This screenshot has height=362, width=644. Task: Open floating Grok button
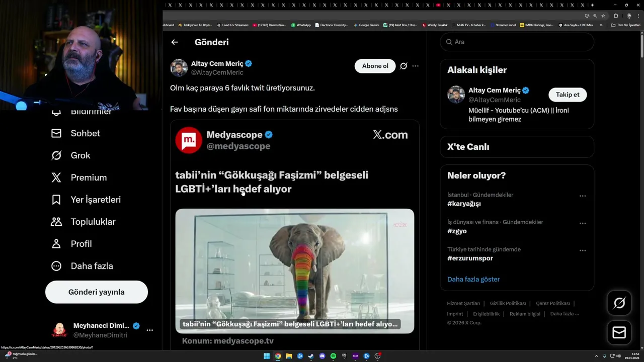tap(619, 303)
